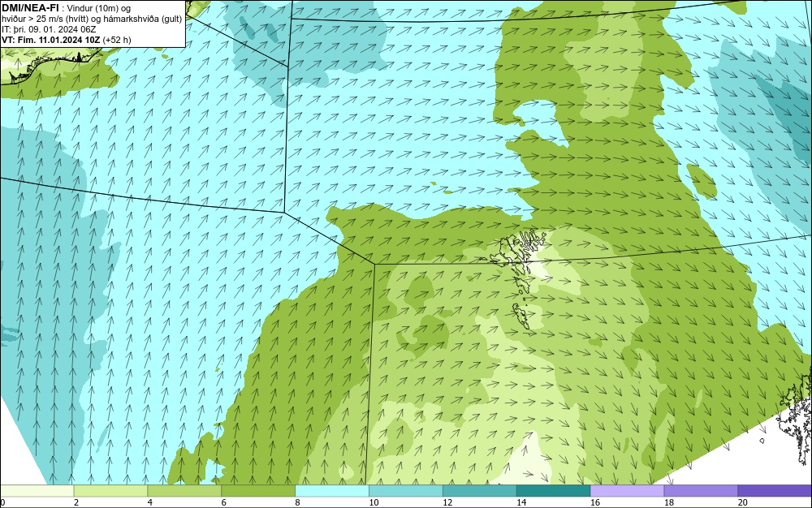Pick the 10–12 m/s turquoise legend swatch

[x=405, y=490]
